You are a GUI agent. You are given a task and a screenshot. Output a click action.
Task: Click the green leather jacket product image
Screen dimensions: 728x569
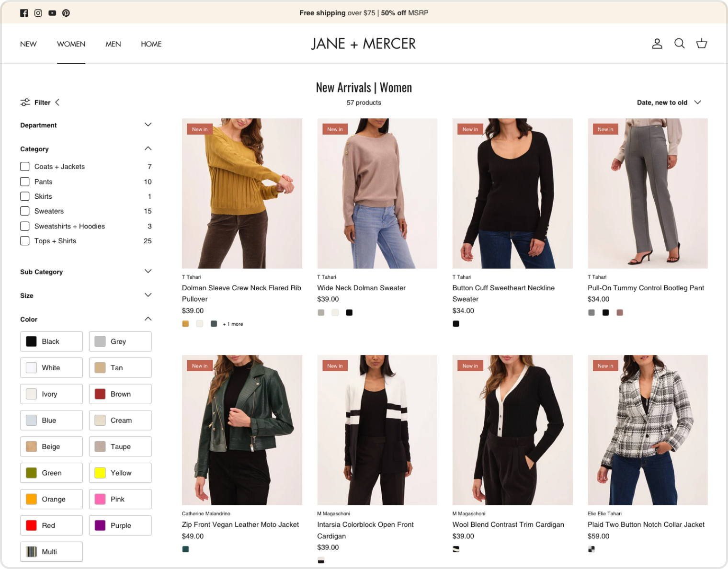coord(242,430)
